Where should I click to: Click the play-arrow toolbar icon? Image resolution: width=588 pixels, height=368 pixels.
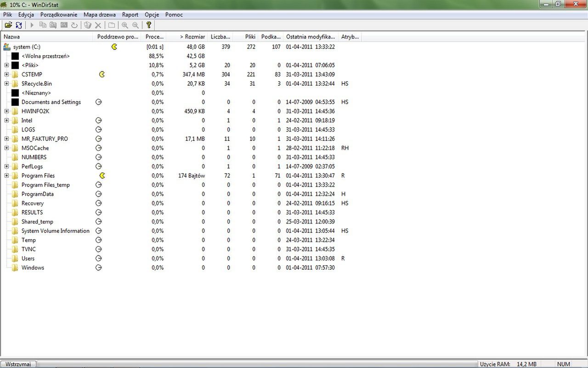(32, 25)
